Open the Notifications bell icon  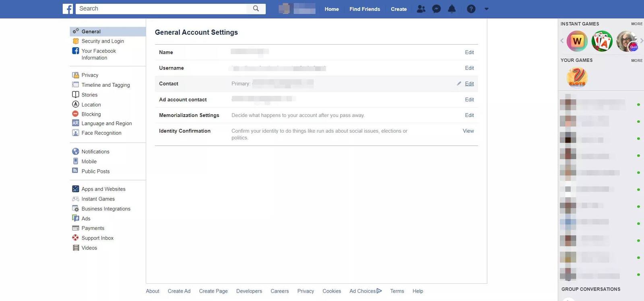pyautogui.click(x=452, y=9)
